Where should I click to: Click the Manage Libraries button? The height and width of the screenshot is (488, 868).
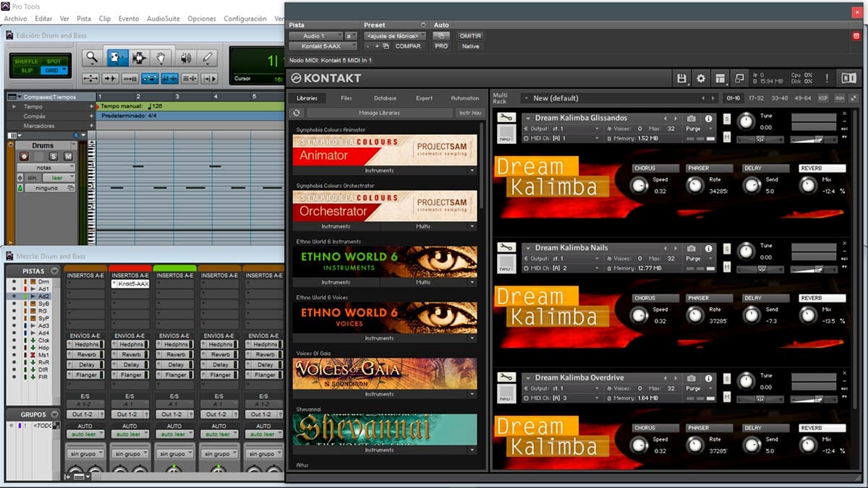coord(379,113)
